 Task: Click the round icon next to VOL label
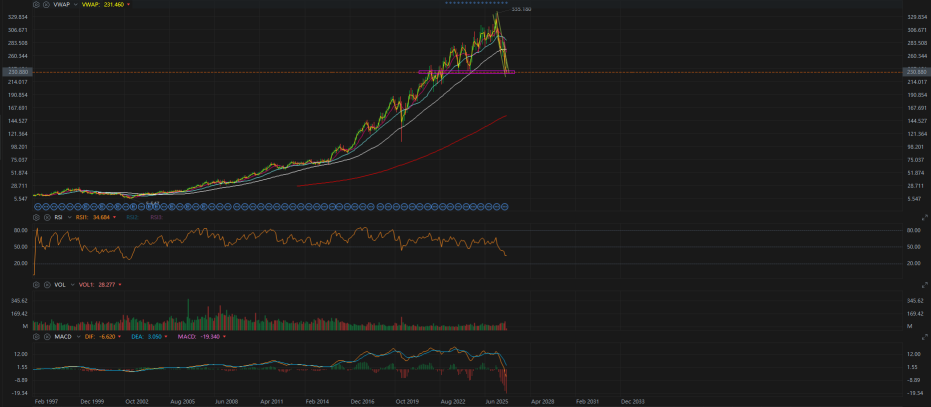47,285
